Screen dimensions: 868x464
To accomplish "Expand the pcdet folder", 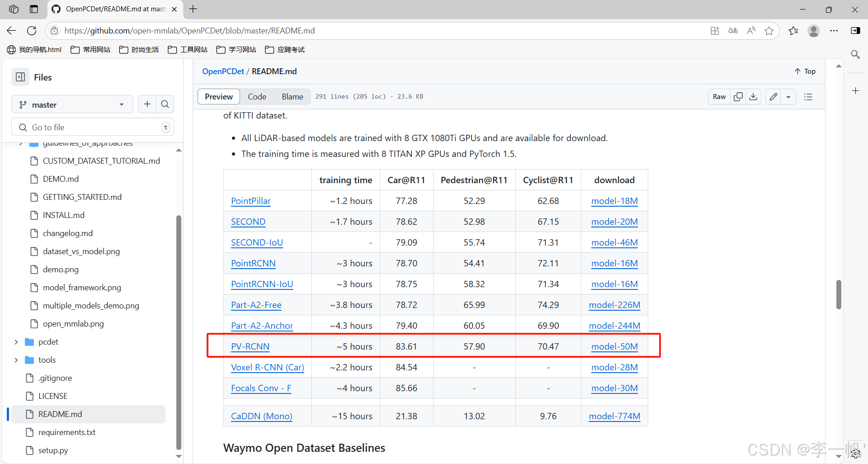I will pos(16,342).
